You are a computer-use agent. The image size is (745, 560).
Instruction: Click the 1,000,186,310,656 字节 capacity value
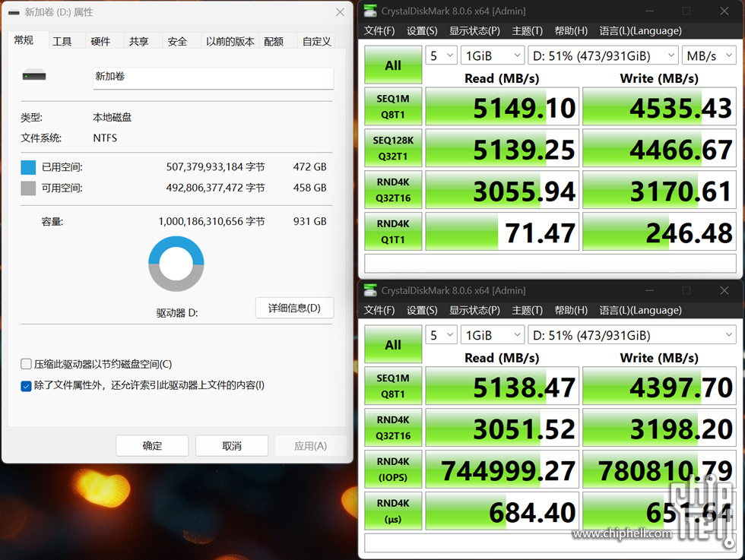click(x=212, y=221)
